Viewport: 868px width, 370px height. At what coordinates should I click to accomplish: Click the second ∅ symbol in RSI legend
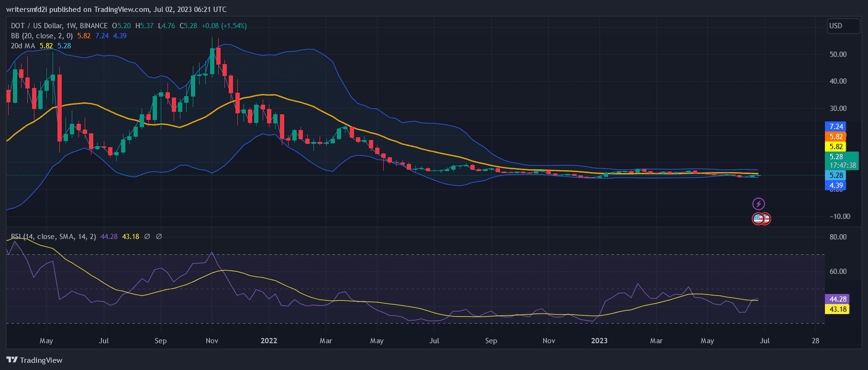point(159,237)
